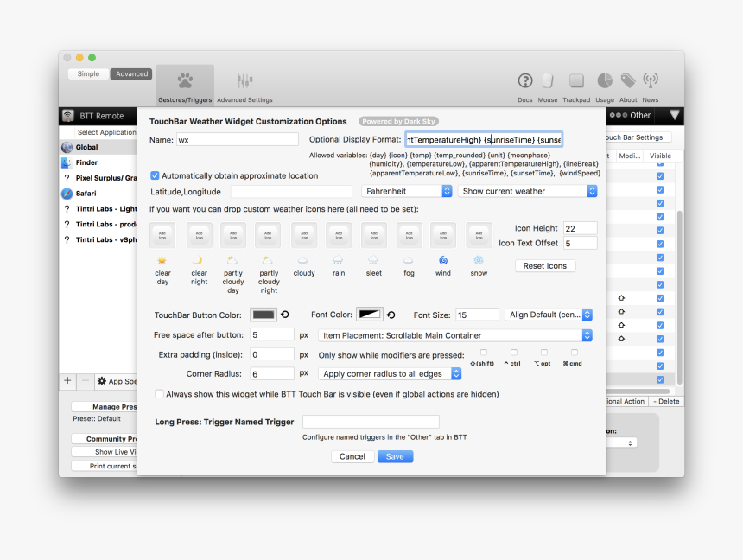
Task: Click the Save button
Action: pyautogui.click(x=395, y=456)
